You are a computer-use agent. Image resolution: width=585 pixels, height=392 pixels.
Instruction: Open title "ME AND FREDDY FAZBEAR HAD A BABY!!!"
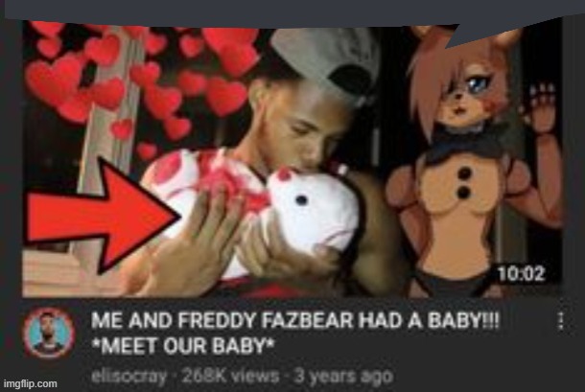click(x=294, y=321)
